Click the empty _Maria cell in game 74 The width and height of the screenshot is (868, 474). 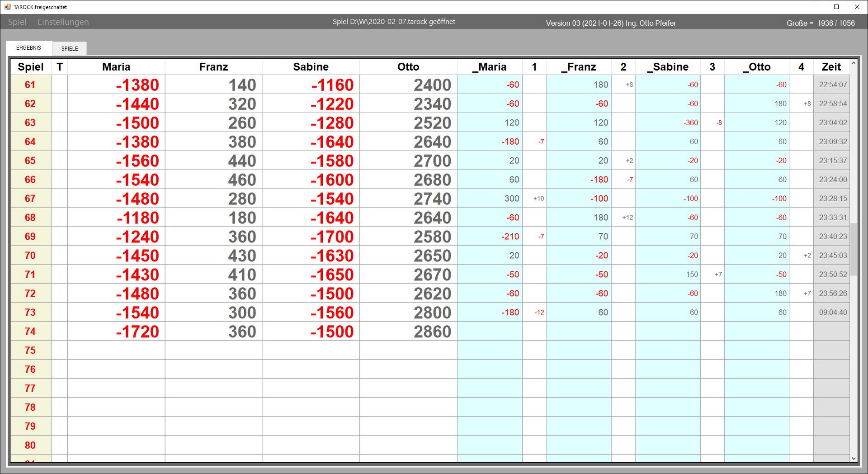490,332
